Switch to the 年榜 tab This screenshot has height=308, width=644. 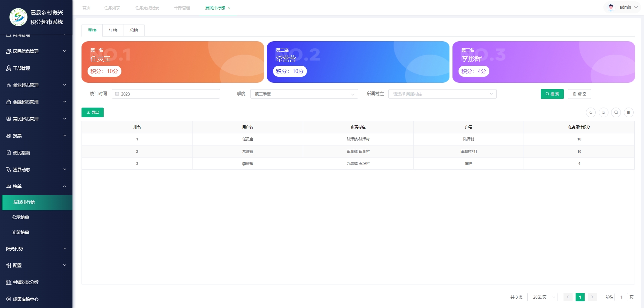pyautogui.click(x=113, y=30)
